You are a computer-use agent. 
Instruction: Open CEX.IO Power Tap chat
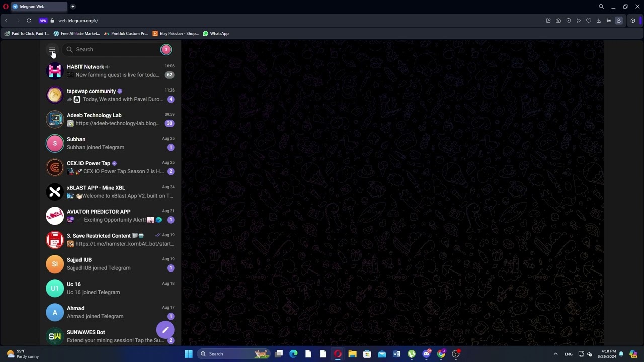pyautogui.click(x=111, y=167)
